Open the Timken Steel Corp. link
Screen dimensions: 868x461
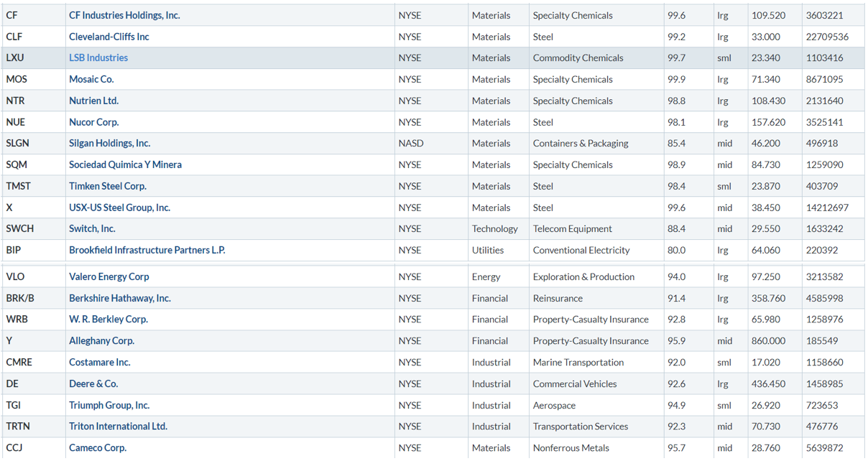click(108, 187)
